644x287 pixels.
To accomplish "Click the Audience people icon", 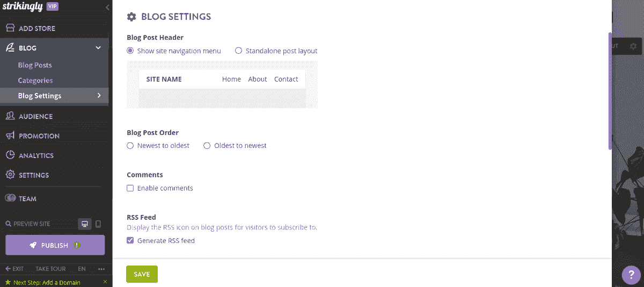I will [10, 116].
